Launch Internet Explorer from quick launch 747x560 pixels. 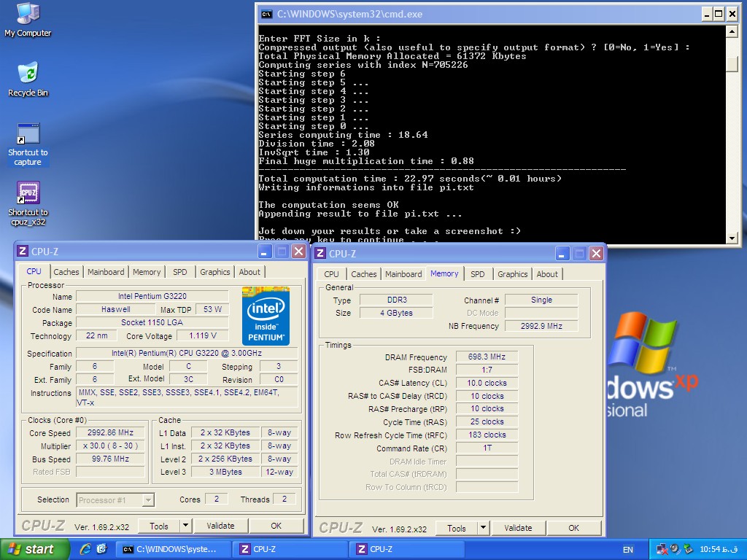coord(85,549)
